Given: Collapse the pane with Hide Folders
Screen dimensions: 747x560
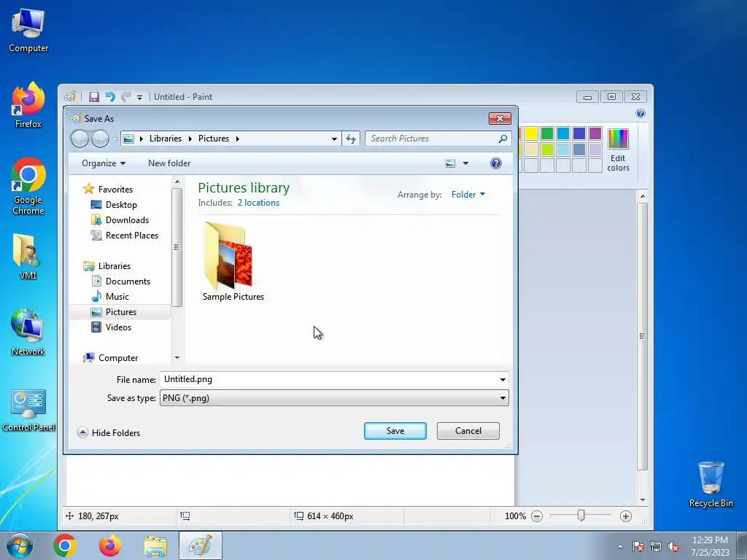Looking at the screenshot, I should pos(109,432).
